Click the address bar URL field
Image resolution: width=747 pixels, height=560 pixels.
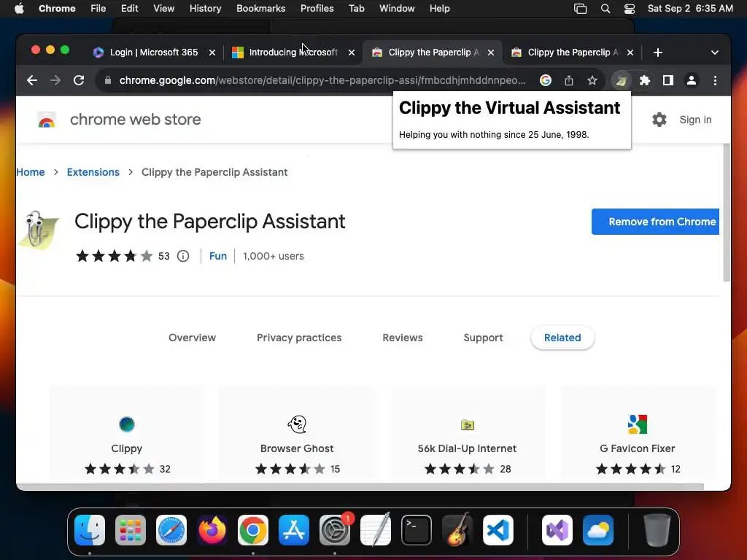point(322,80)
